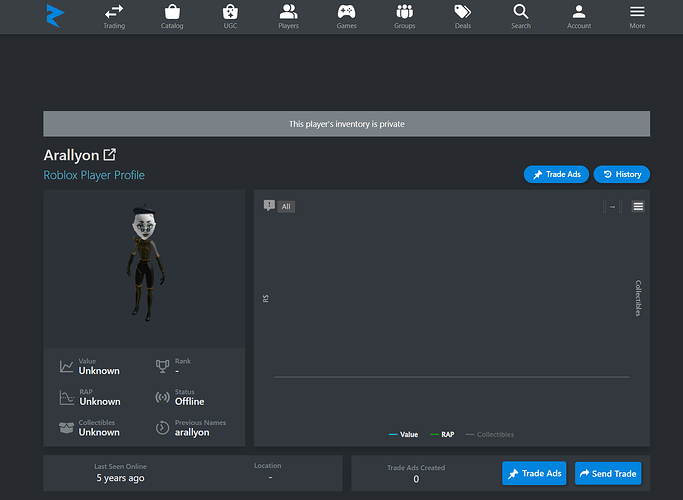Open the Catalog menu
The image size is (683, 500).
click(172, 17)
